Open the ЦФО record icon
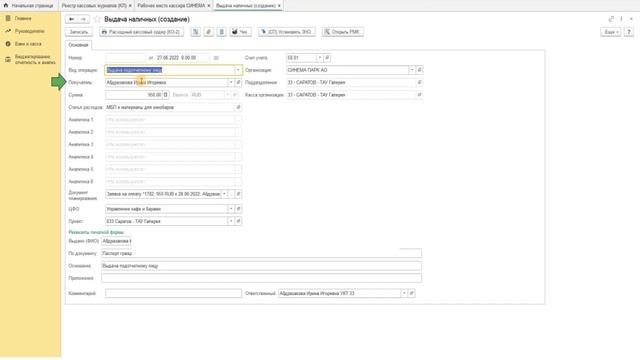Screen dimensions: 640x360 click(238, 209)
